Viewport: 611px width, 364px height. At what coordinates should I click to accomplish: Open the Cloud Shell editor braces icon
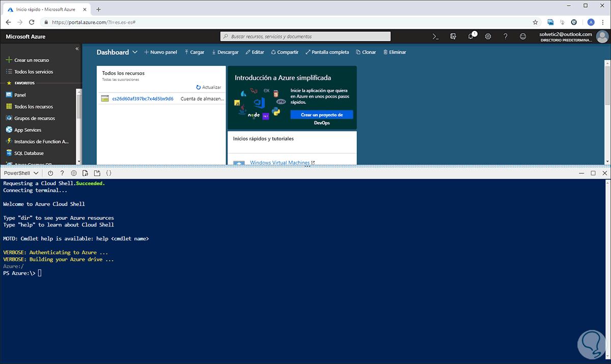click(x=109, y=174)
